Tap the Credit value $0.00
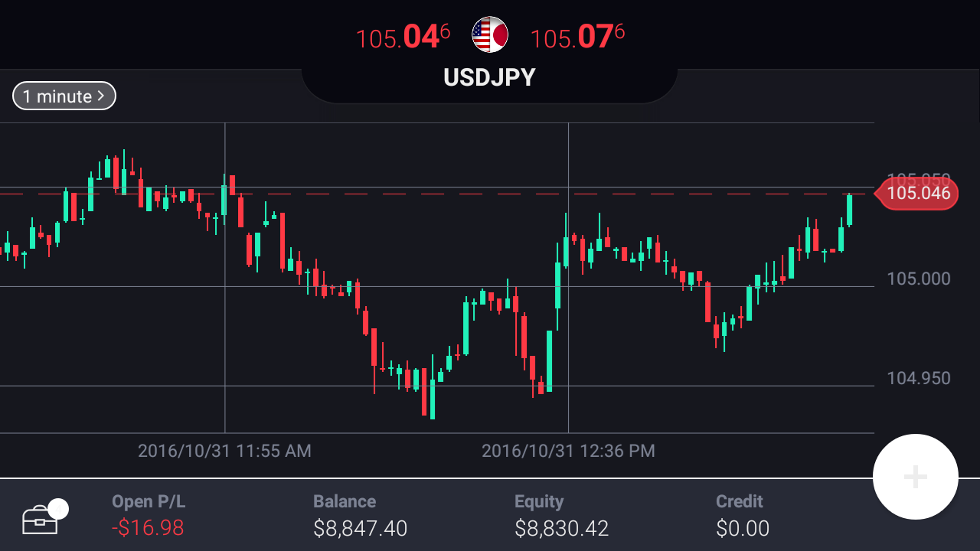This screenshot has height=551, width=980. [743, 528]
